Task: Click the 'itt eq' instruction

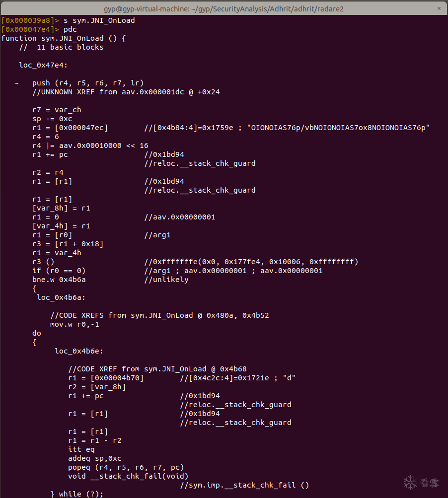Action: pos(81,449)
